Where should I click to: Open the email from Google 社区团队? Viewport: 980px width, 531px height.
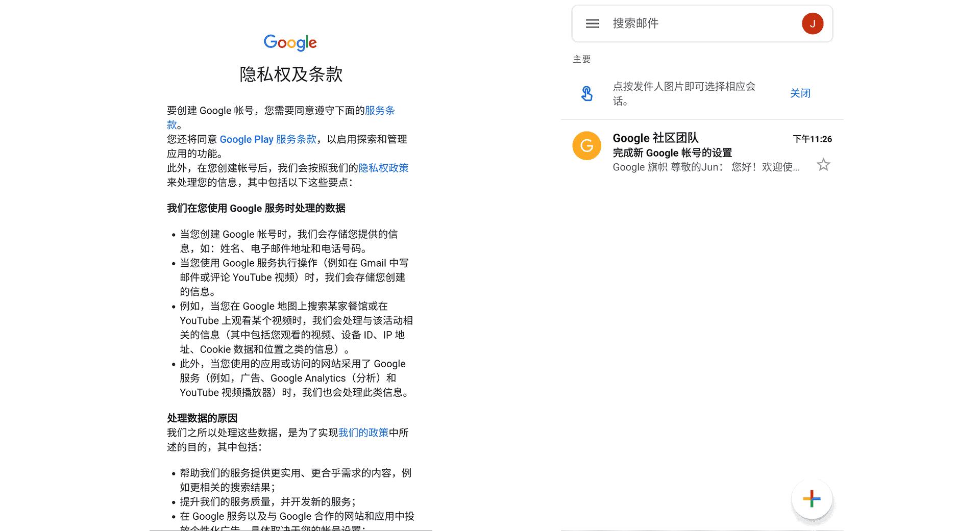click(x=689, y=152)
